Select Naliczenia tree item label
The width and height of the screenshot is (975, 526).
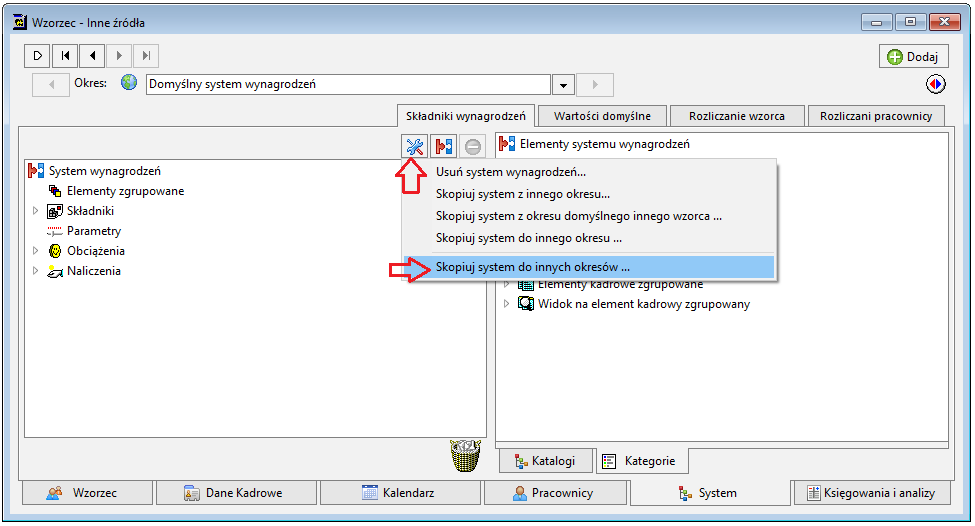pos(94,270)
